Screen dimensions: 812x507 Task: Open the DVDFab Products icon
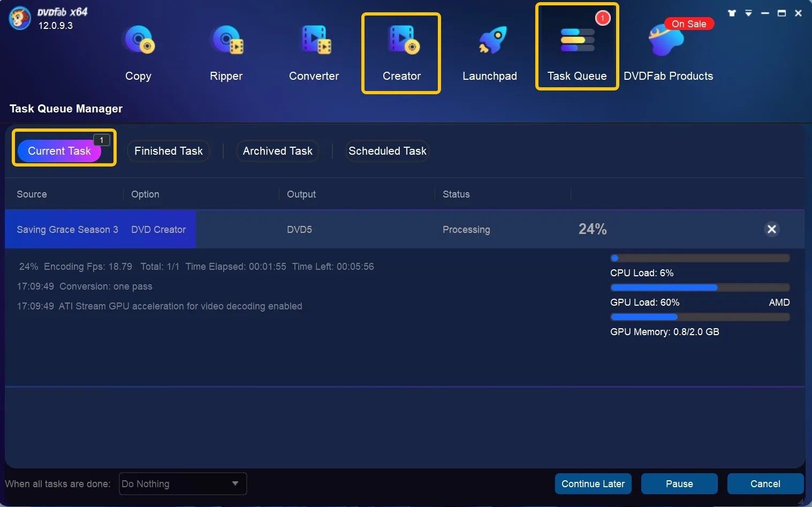[665, 41]
